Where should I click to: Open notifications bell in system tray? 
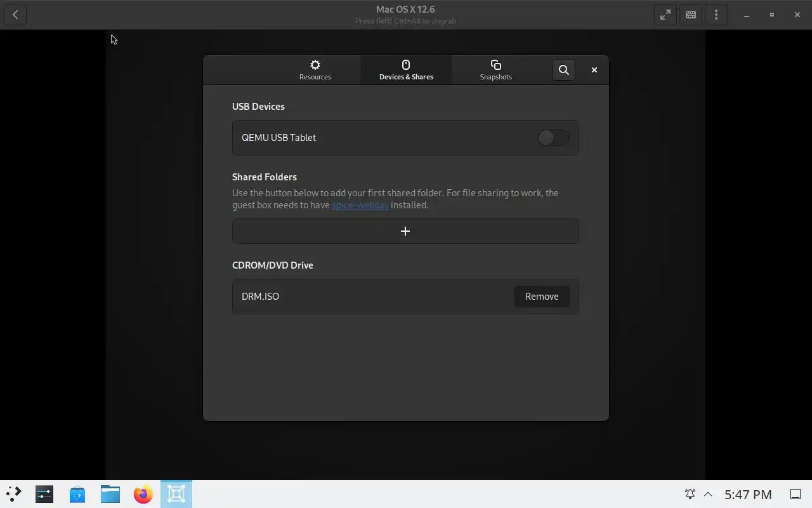click(690, 494)
